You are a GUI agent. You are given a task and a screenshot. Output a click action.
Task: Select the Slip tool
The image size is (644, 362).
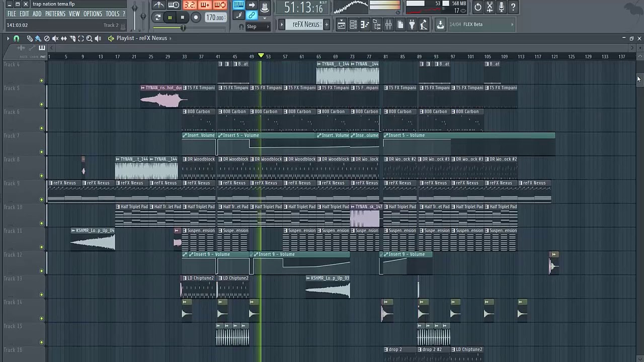[x=64, y=38]
